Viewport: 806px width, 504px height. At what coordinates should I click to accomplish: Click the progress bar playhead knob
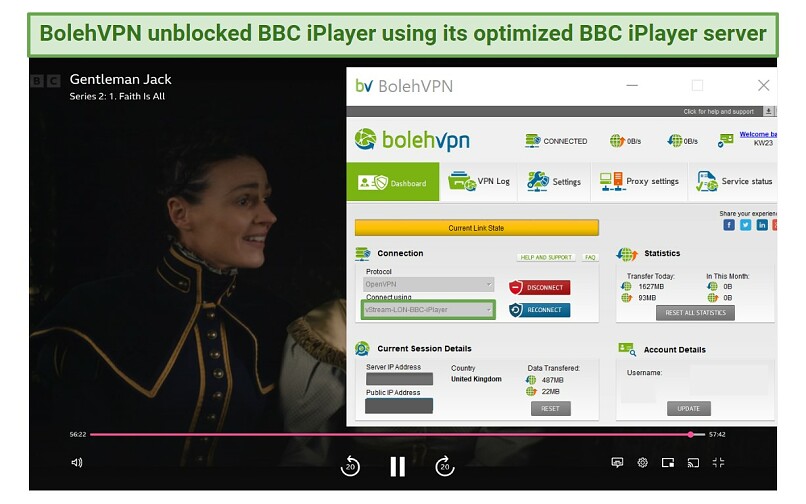tap(690, 435)
